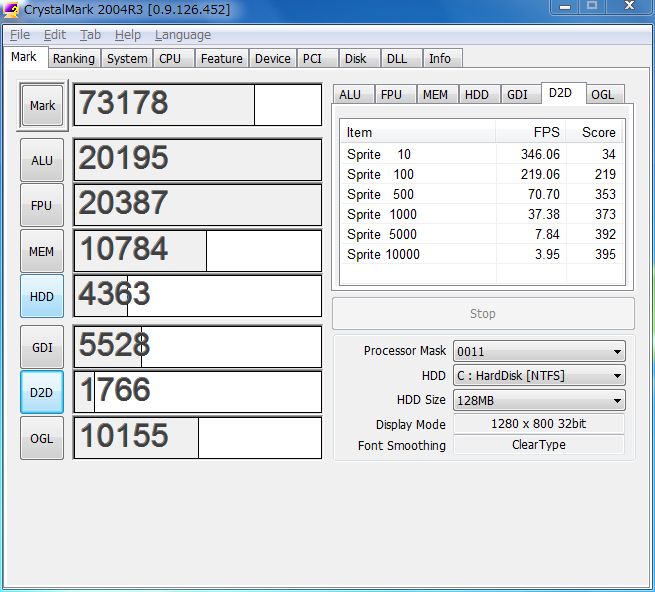Click the Item column header
This screenshot has width=655, height=592.
coord(418,132)
